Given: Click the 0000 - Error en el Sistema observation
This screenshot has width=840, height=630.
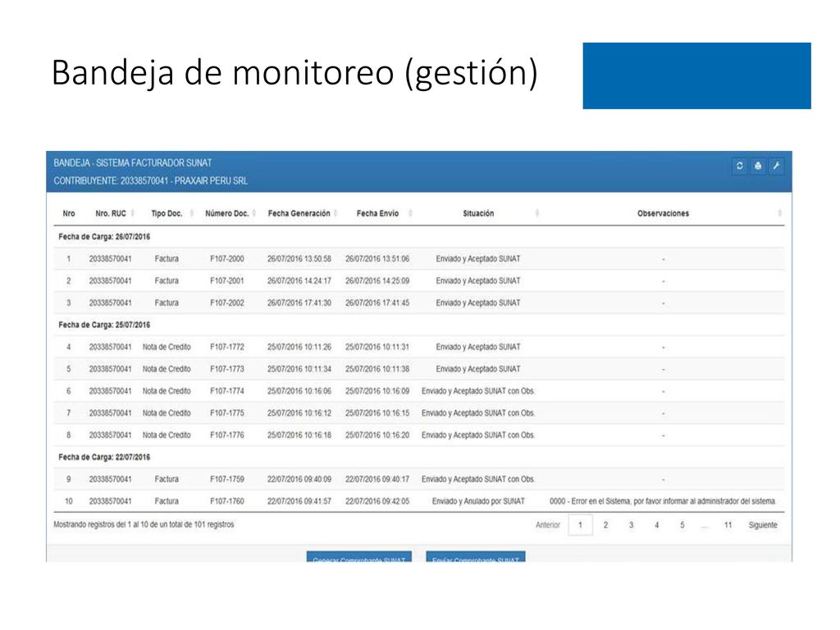Looking at the screenshot, I should click(x=663, y=501).
